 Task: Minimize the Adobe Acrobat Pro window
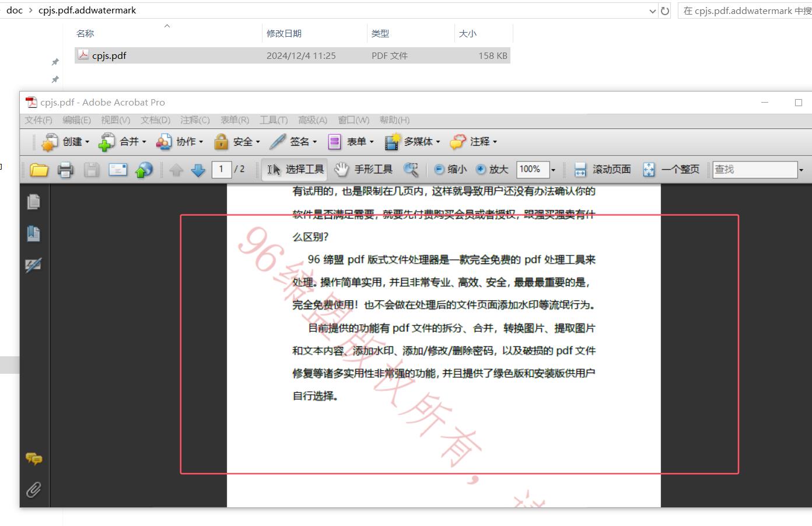(x=765, y=103)
